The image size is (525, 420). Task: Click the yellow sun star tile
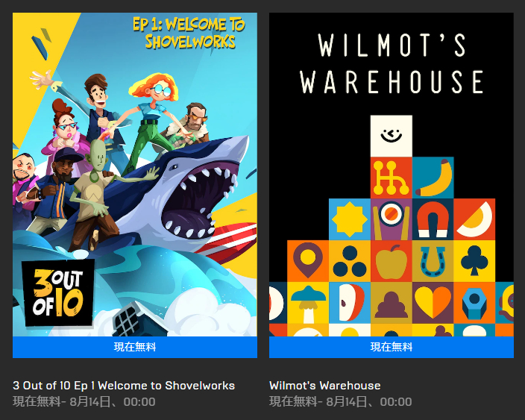click(x=350, y=219)
